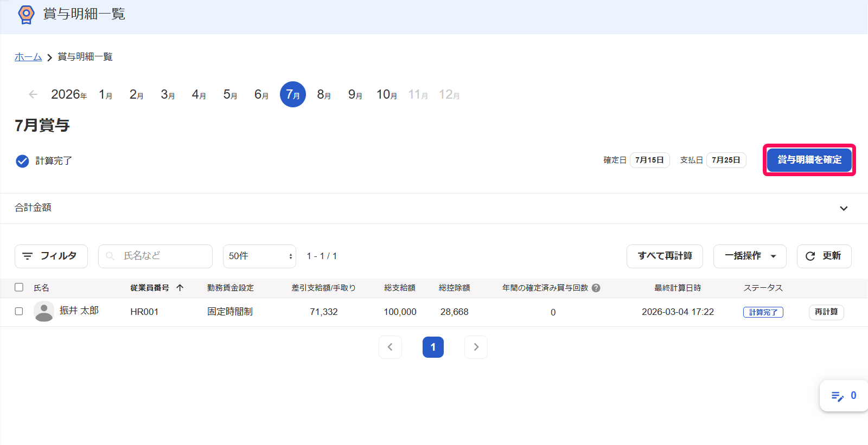Click the 2026-03-04 17:22 timestamp cell
The height and width of the screenshot is (445, 868).
pyautogui.click(x=678, y=312)
